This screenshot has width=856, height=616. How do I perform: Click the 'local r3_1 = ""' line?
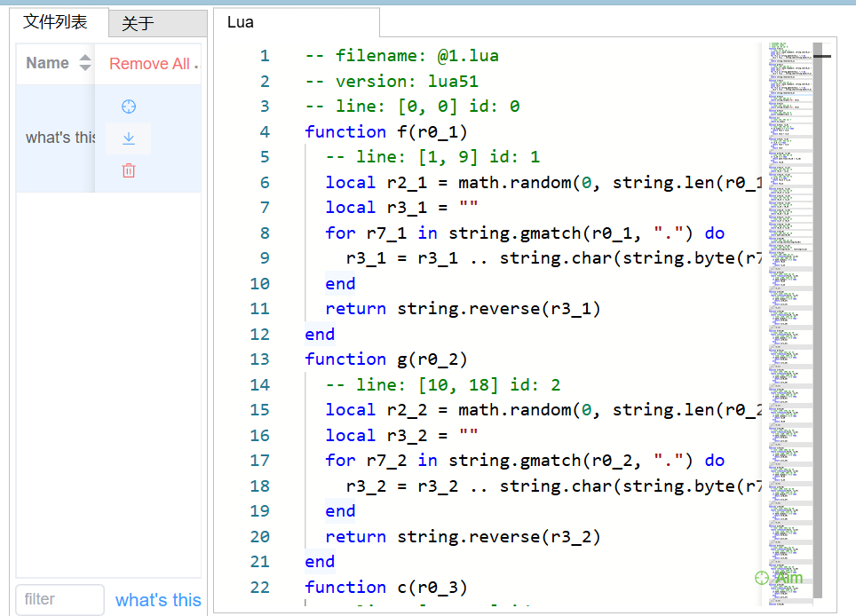click(401, 208)
